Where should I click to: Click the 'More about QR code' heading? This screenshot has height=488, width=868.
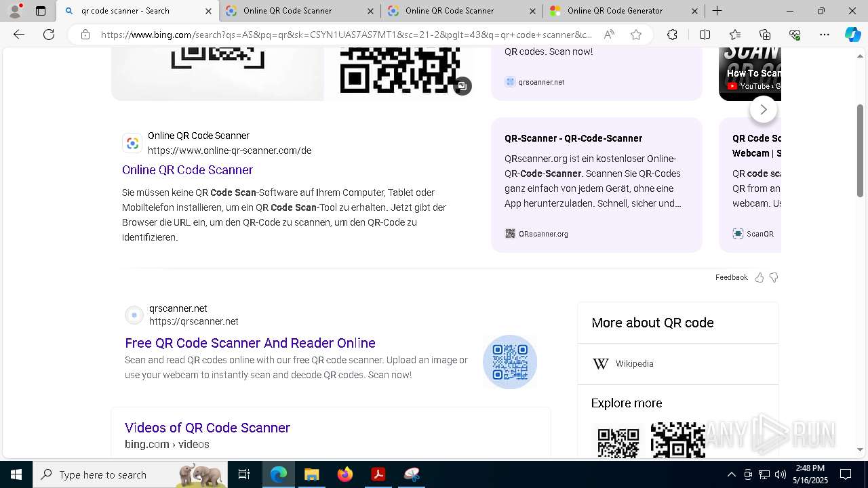click(x=652, y=323)
